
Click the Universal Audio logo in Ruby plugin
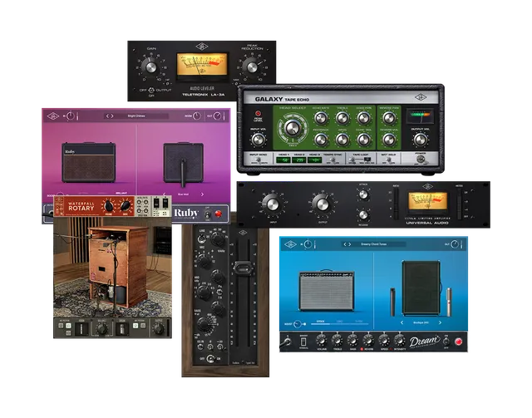[x=53, y=116]
